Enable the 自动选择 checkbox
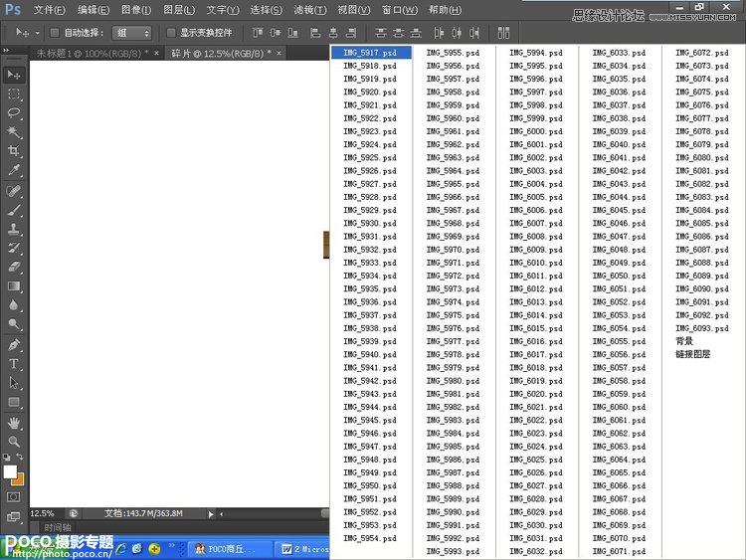 pyautogui.click(x=55, y=33)
